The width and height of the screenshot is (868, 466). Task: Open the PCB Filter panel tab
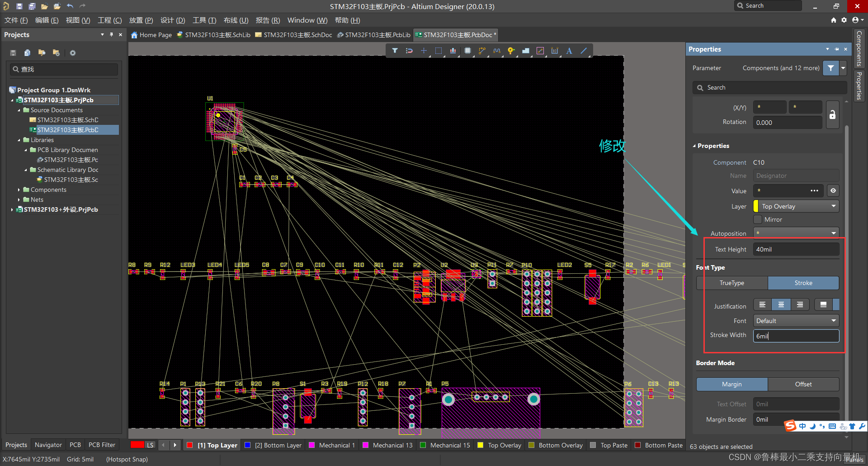pos(102,445)
